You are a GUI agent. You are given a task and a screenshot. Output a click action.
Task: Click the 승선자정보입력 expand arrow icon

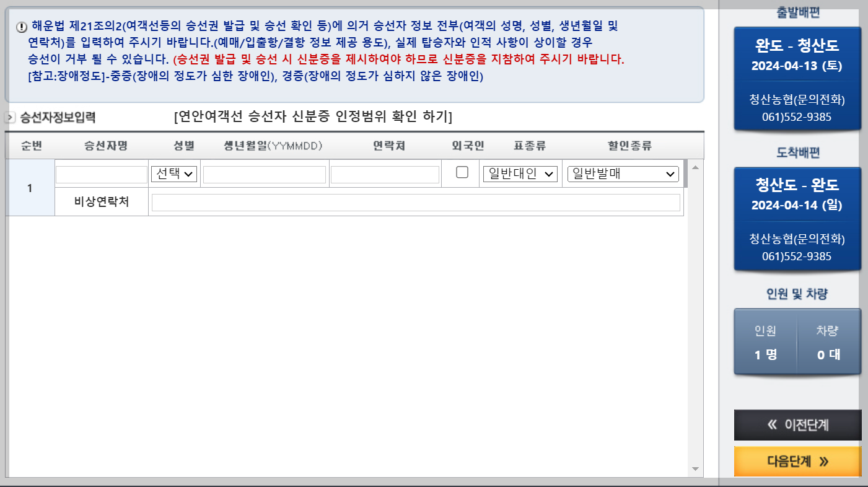[x=11, y=117]
